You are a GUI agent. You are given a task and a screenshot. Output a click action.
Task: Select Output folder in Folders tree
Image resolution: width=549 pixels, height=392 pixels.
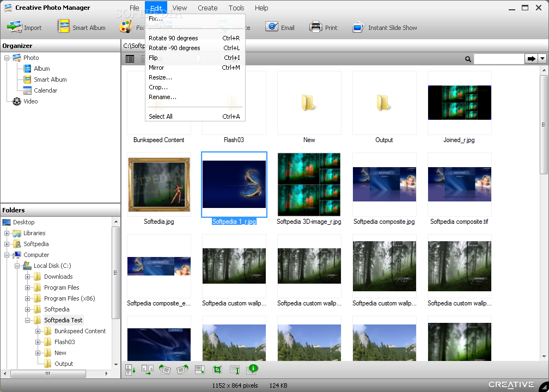coord(64,364)
